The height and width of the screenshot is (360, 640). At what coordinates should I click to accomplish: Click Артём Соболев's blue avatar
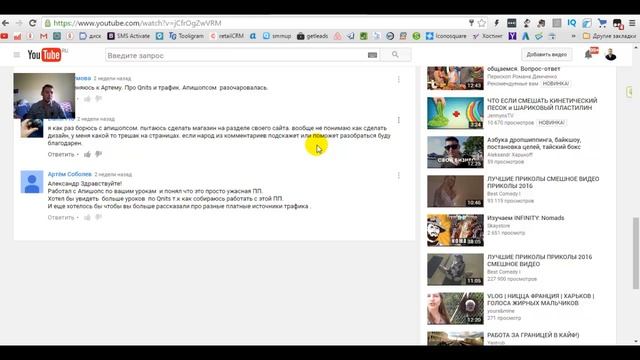point(32,182)
